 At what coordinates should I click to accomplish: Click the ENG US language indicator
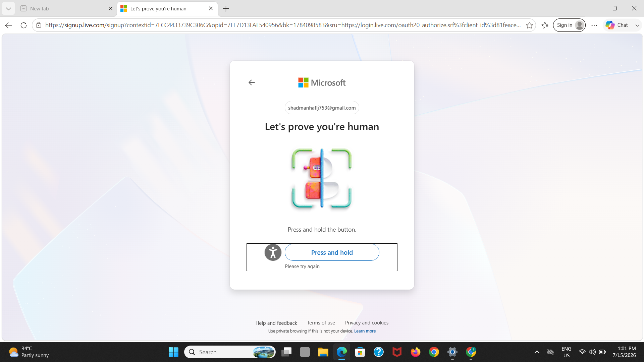pos(567,352)
